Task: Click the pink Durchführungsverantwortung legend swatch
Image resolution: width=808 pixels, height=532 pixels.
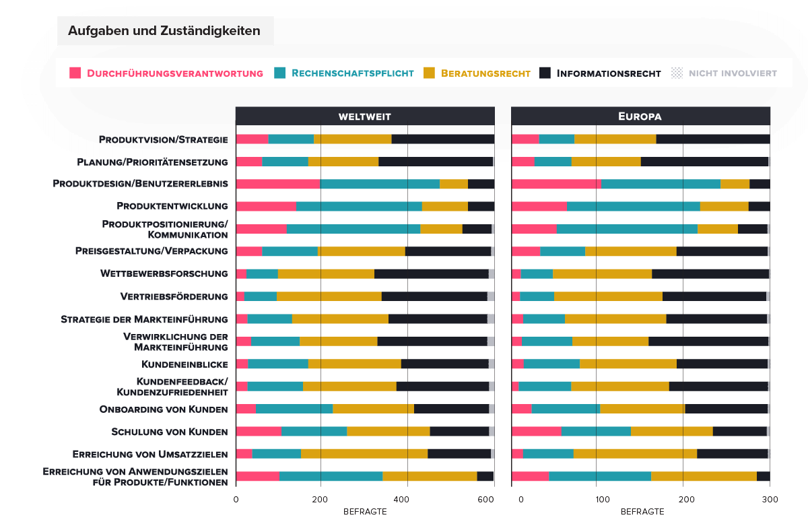Action: [75, 73]
